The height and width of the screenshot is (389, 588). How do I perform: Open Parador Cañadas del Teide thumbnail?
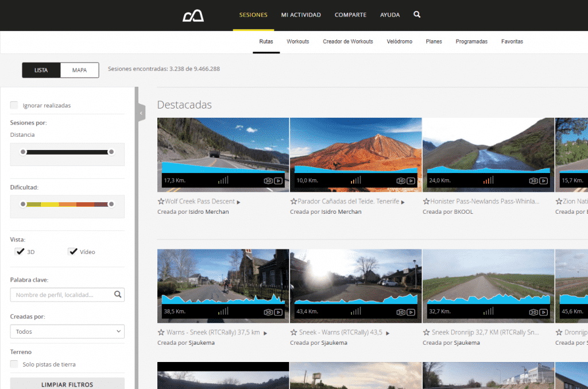coord(356,155)
